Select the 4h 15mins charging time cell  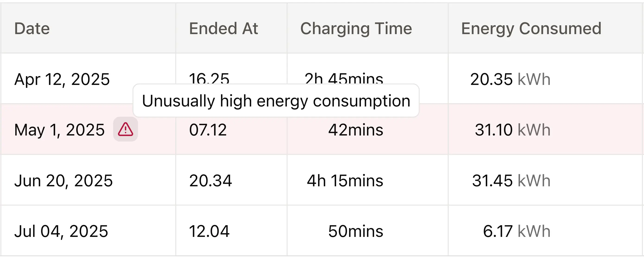pyautogui.click(x=345, y=181)
